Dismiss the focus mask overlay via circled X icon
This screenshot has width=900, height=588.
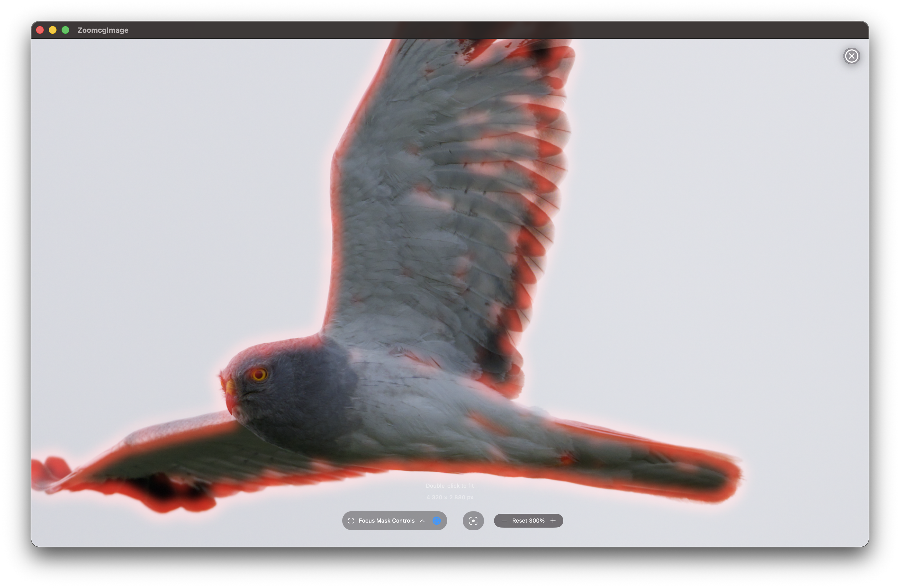coord(852,56)
